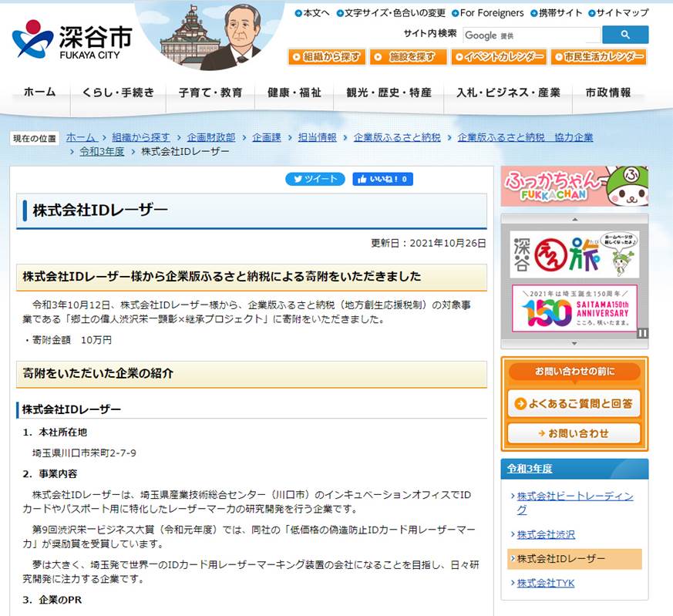
Task: Click the お問い合わせ button
Action: pos(574,433)
